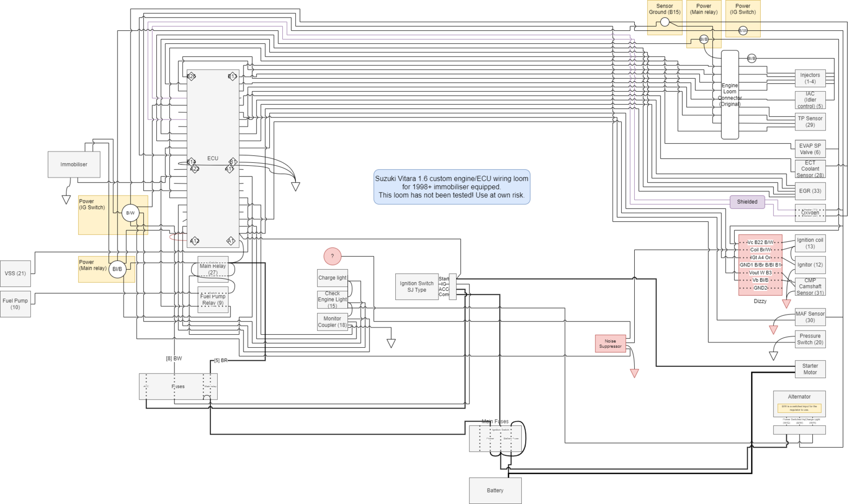Click the EGR (33) box
This screenshot has height=504, width=848.
click(x=810, y=191)
